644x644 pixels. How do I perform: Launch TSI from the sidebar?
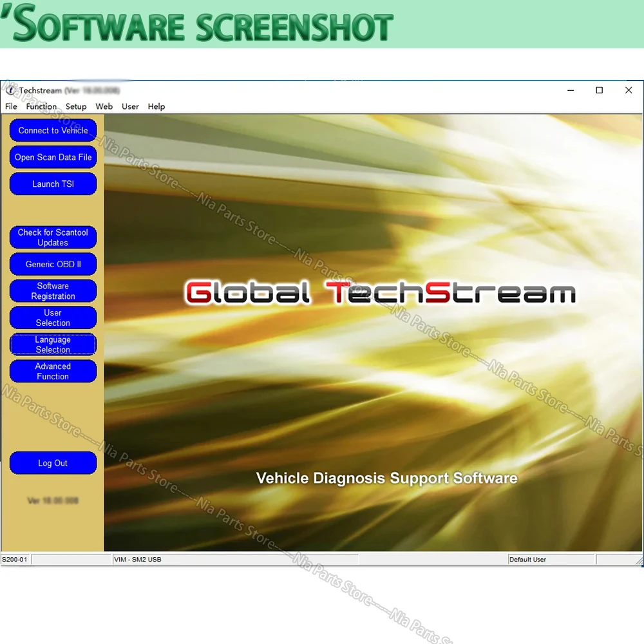click(x=53, y=184)
